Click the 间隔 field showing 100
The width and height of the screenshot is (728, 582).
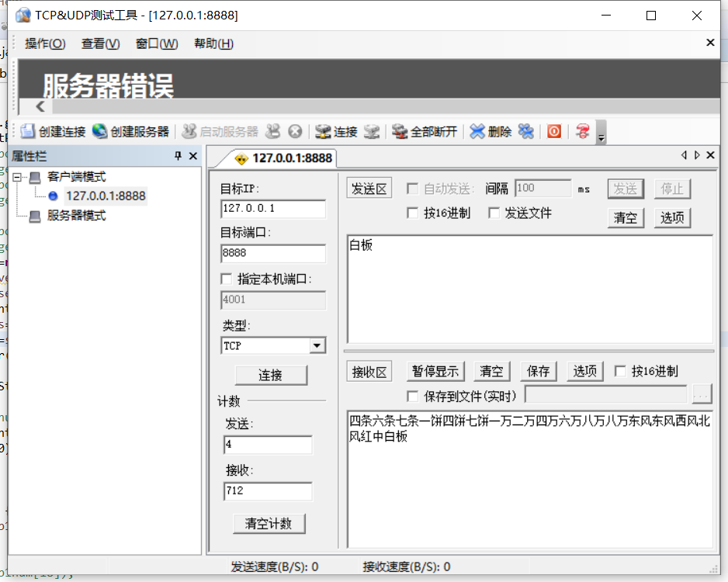pos(543,189)
